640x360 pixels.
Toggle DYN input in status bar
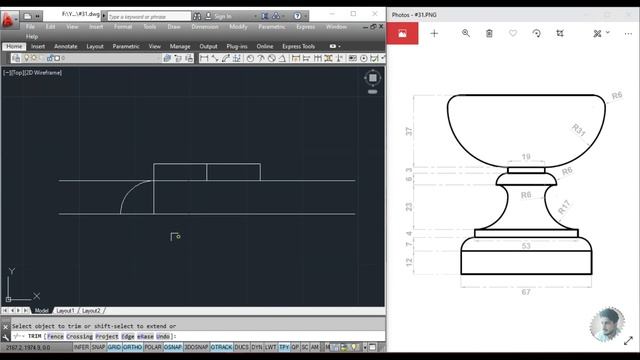(x=257, y=347)
